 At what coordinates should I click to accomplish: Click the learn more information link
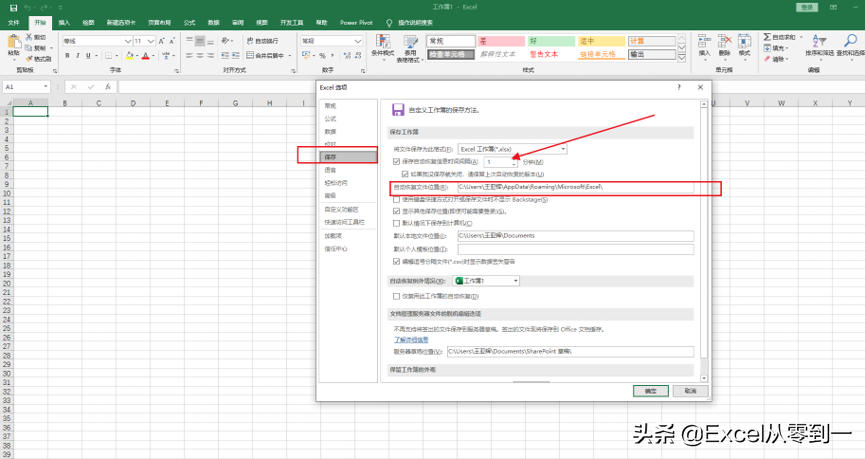pyautogui.click(x=411, y=340)
